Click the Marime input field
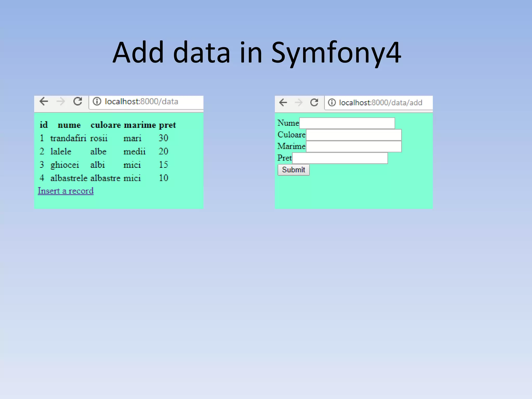 (354, 147)
